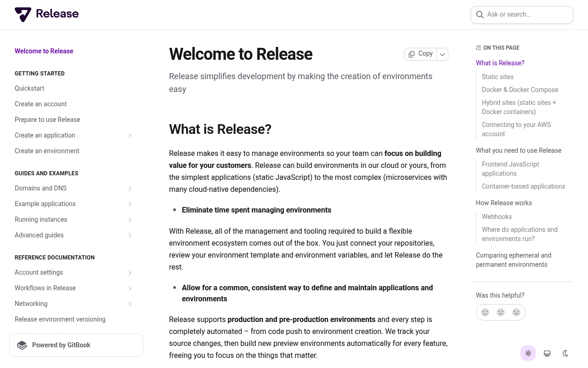The image size is (588, 368).
Task: Open Advanced guides section
Action: pos(39,235)
